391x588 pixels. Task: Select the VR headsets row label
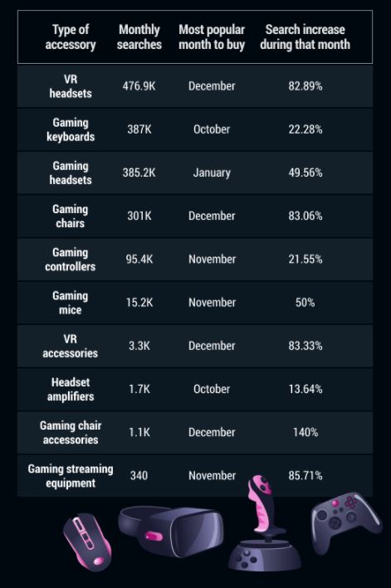[71, 86]
